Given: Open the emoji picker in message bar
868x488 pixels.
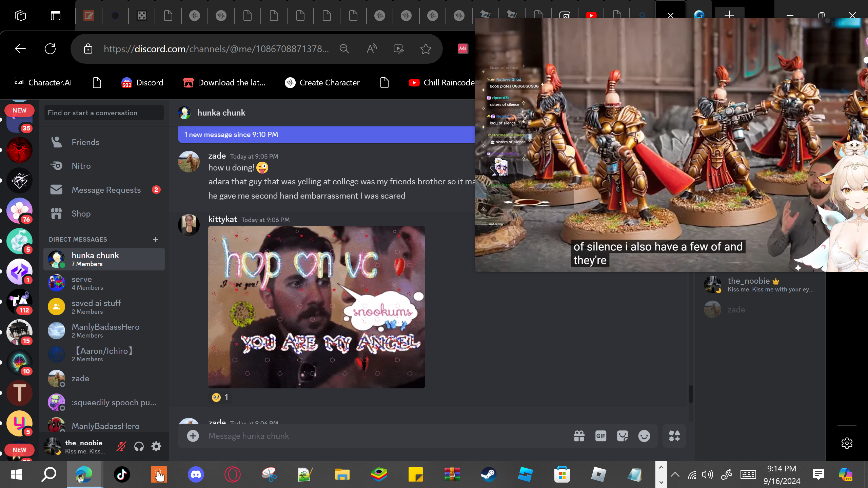Looking at the screenshot, I should click(x=644, y=436).
